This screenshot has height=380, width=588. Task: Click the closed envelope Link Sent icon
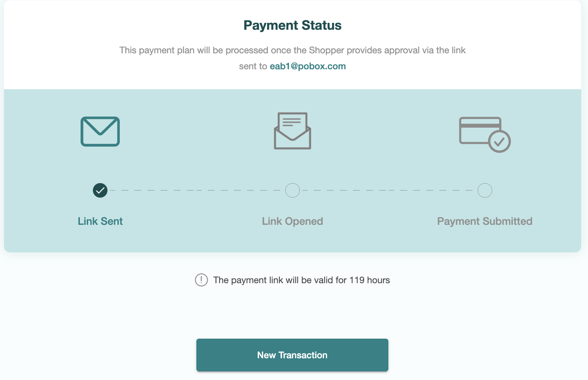point(100,131)
